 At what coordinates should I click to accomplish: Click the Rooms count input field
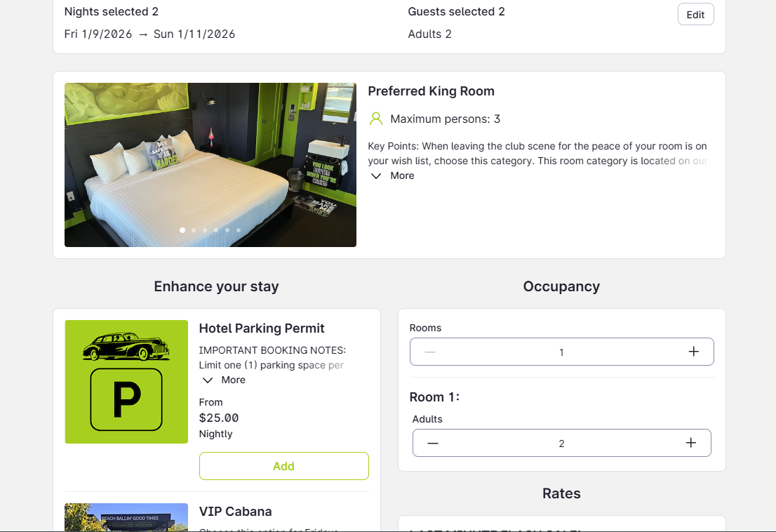[561, 351]
